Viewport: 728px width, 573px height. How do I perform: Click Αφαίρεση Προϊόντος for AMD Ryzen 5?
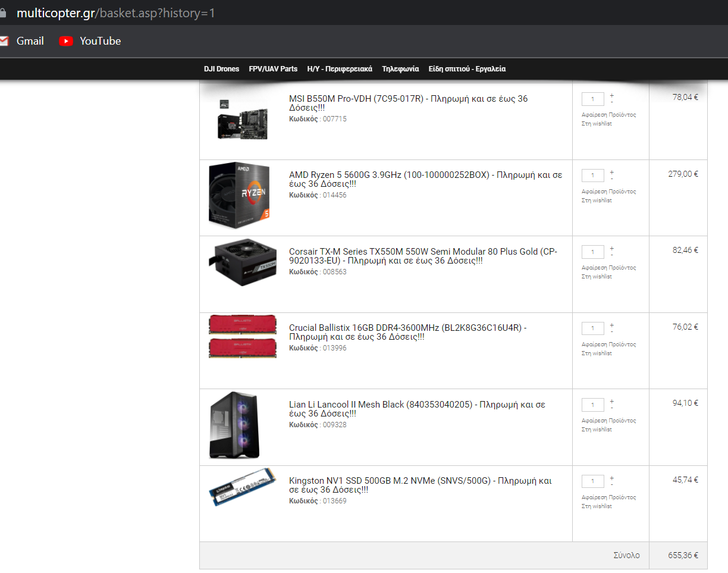coord(608,192)
